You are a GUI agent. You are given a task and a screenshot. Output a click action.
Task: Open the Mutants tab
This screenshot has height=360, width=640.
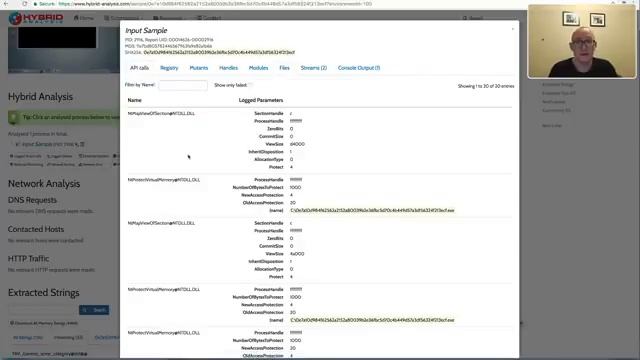coord(199,68)
